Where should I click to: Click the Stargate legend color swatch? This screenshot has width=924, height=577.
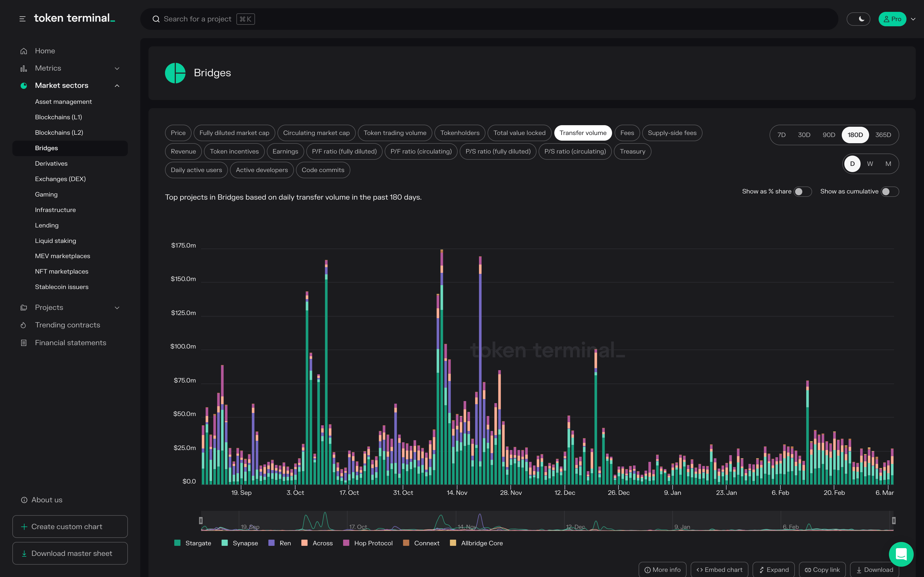(177, 543)
